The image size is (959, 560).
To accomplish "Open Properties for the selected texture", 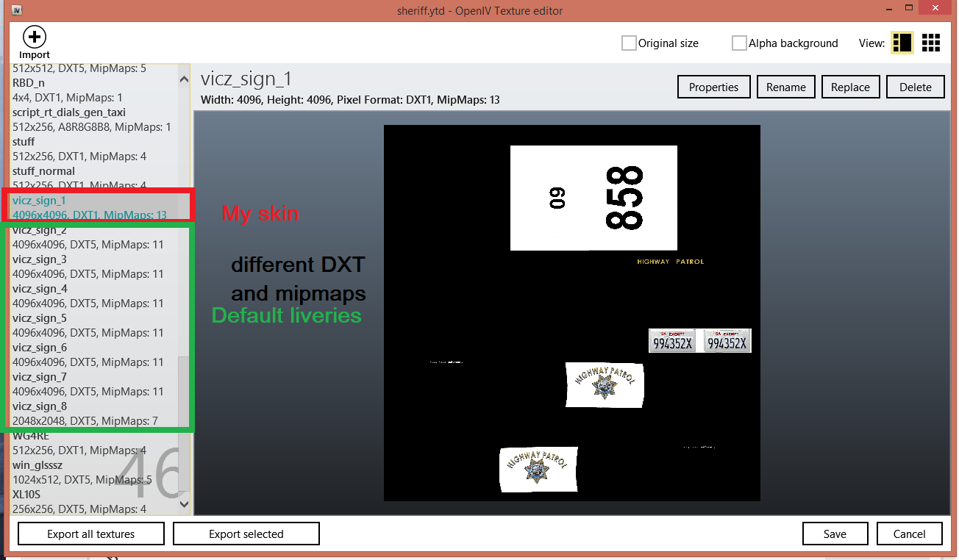I will point(713,87).
